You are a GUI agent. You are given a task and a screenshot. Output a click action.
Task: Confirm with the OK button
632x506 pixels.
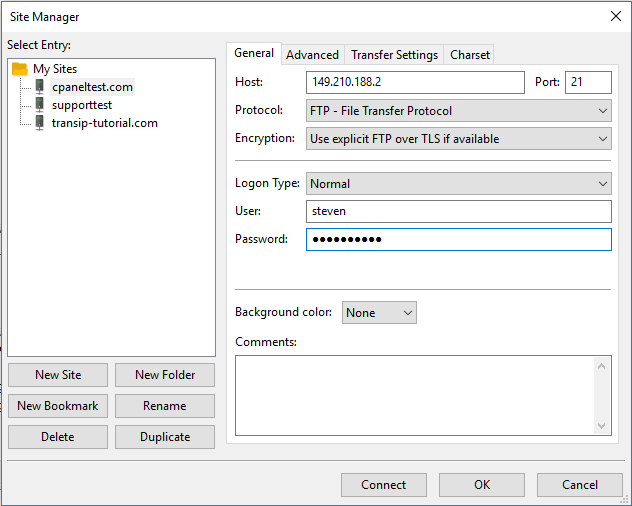pos(482,485)
